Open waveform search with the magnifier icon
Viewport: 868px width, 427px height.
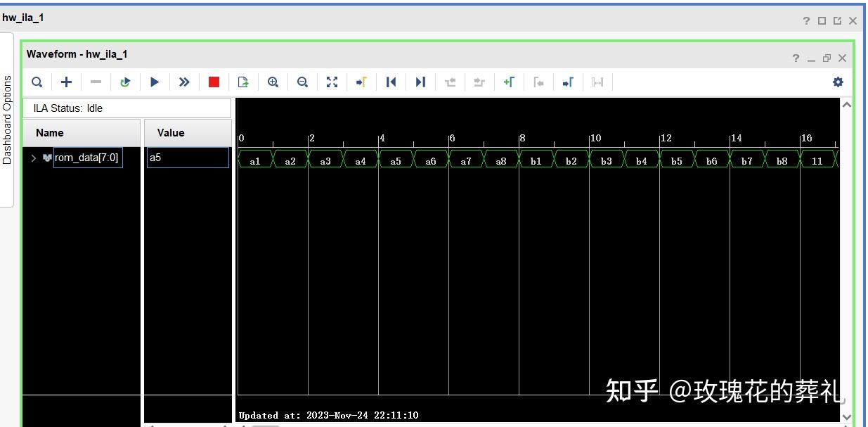[x=37, y=82]
